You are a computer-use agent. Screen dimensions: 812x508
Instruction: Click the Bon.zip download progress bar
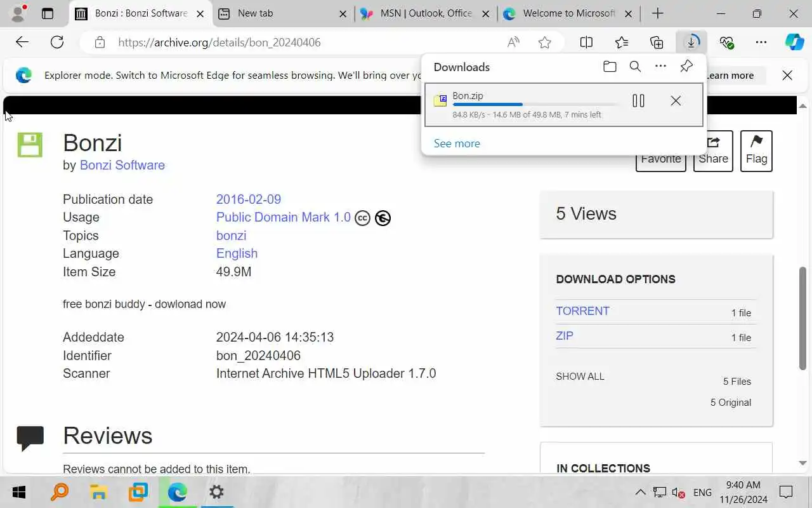[x=535, y=105]
